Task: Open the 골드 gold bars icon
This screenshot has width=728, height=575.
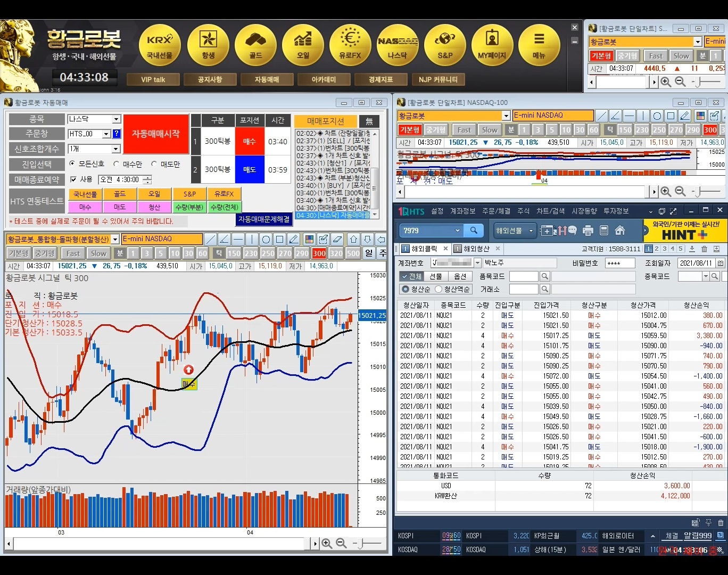Action: click(x=255, y=45)
